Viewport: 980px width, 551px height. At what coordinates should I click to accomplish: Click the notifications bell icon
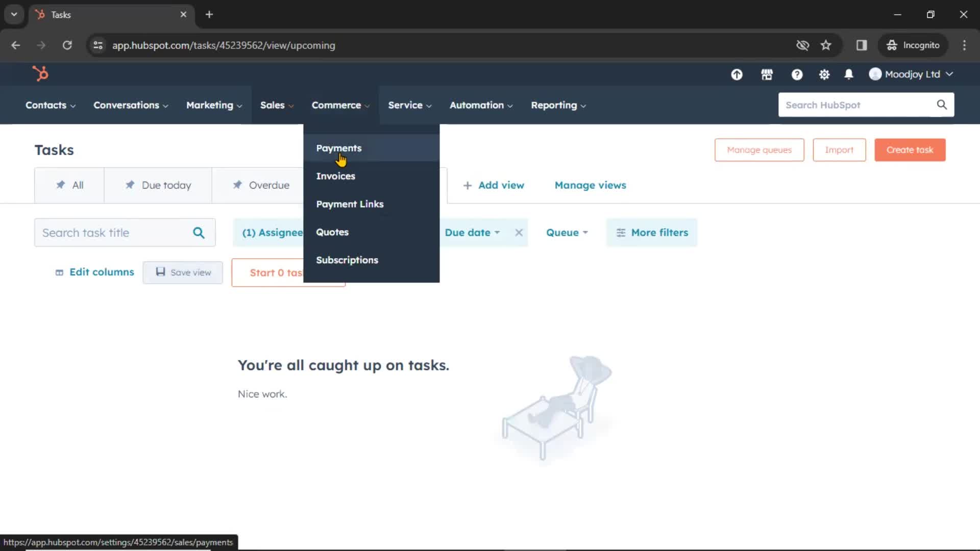(x=849, y=74)
